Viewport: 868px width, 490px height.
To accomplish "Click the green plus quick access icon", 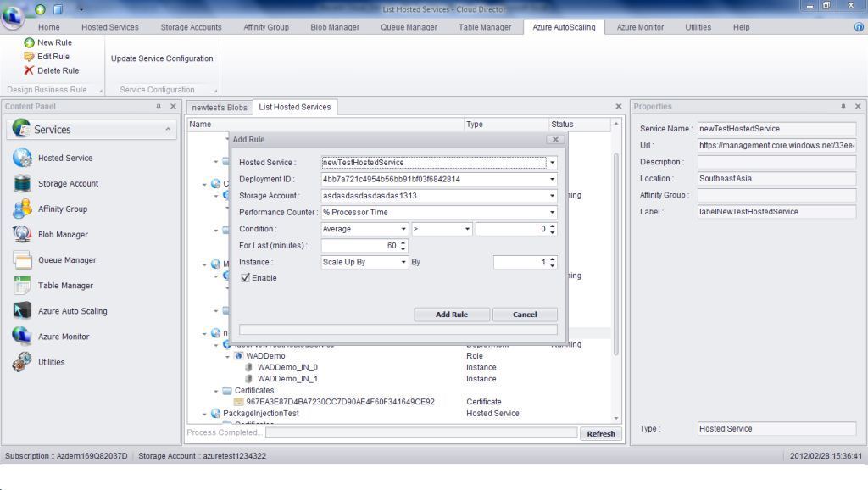I will (41, 8).
